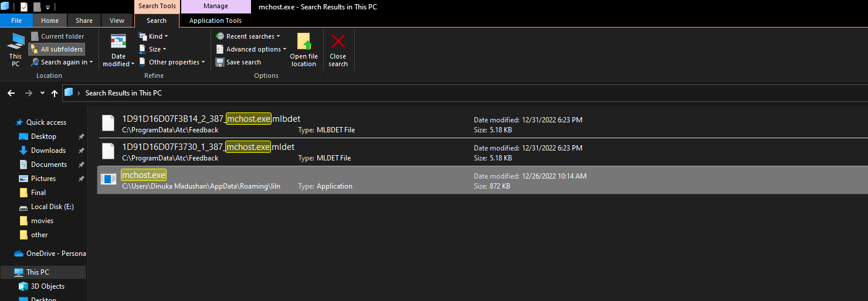The height and width of the screenshot is (301, 868).
Task: Open the Date modified filter dropdown
Action: pyautogui.click(x=118, y=50)
